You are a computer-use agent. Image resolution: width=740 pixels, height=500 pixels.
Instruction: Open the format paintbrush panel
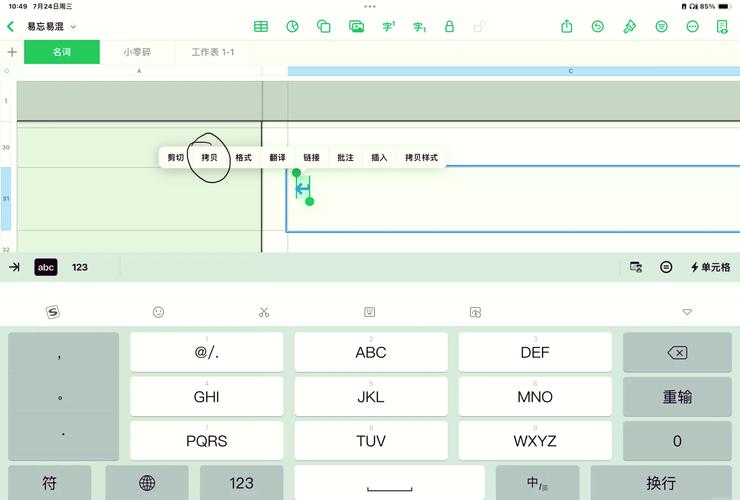[x=630, y=27]
